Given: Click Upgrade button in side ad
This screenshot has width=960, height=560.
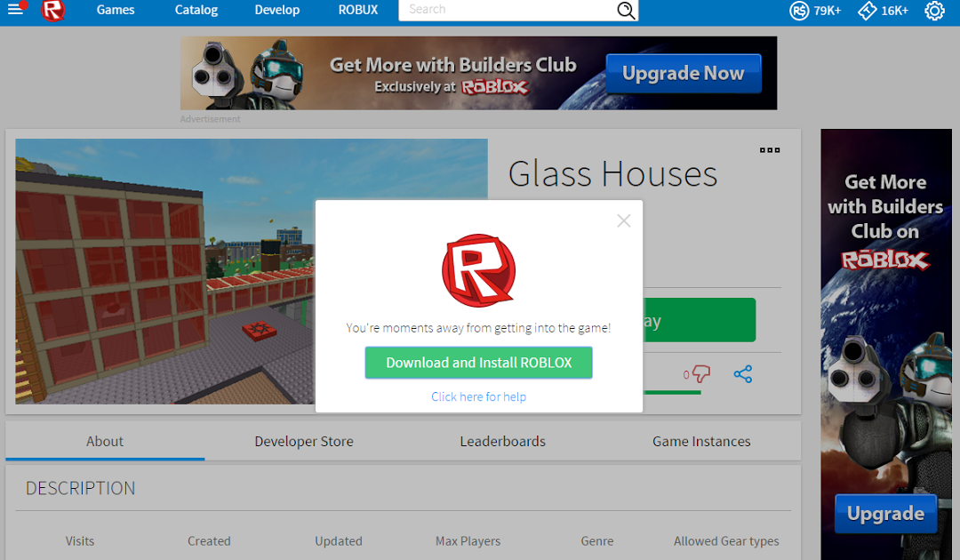Looking at the screenshot, I should tap(885, 514).
